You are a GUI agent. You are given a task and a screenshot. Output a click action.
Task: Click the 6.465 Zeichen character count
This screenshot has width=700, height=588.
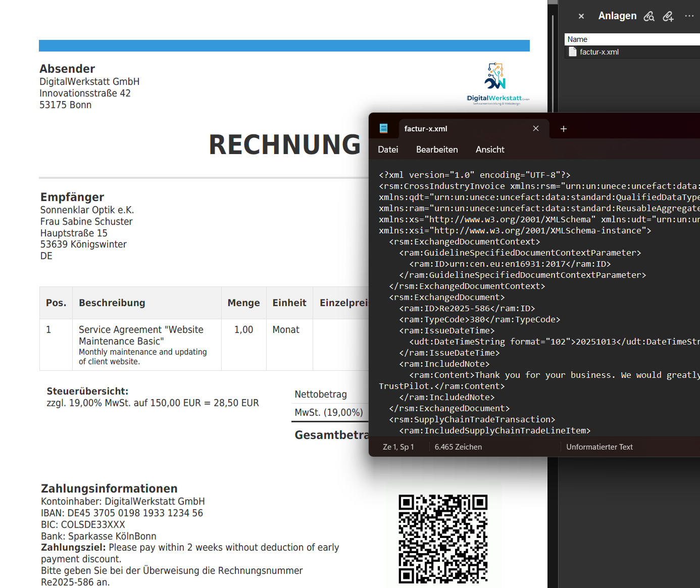[458, 447]
